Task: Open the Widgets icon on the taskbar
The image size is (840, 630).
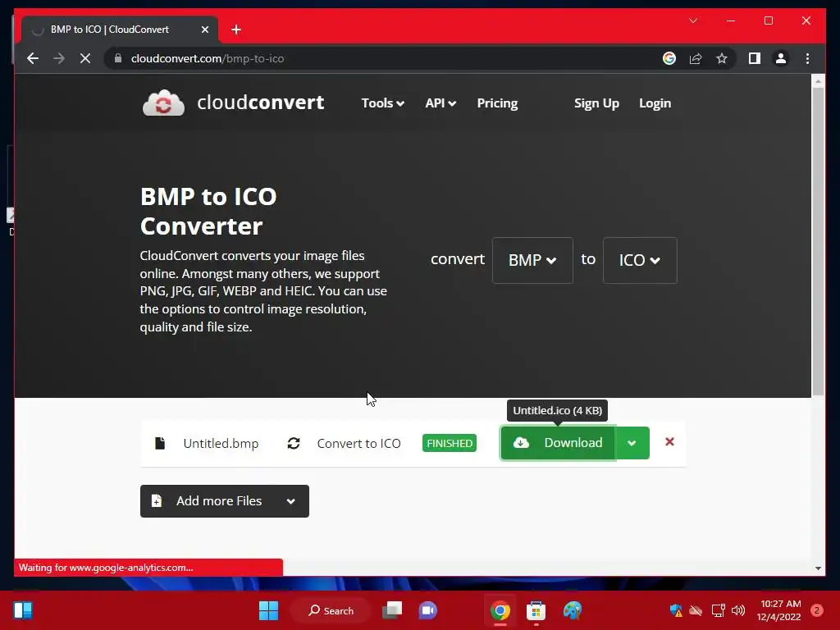Action: click(x=23, y=610)
